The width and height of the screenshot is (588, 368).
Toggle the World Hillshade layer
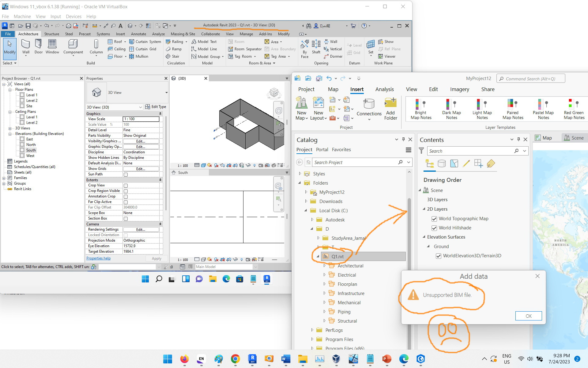tap(434, 228)
